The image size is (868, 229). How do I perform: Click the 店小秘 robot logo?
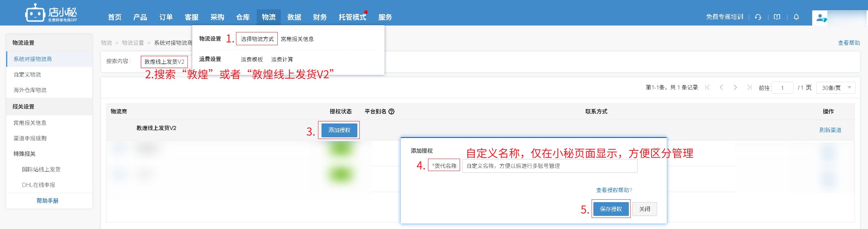(35, 14)
